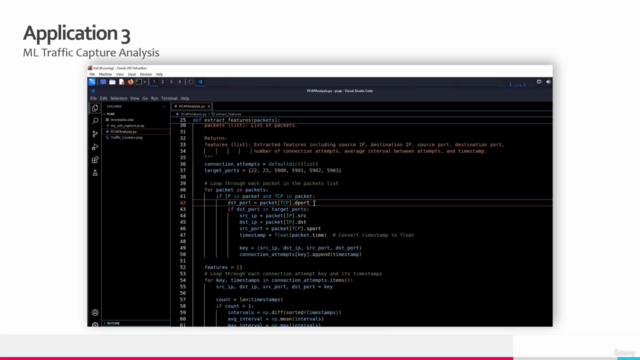Launch the terminal emulator from Kali panel
Viewport: 640px width, 360px height.
pyautogui.click(x=139, y=82)
